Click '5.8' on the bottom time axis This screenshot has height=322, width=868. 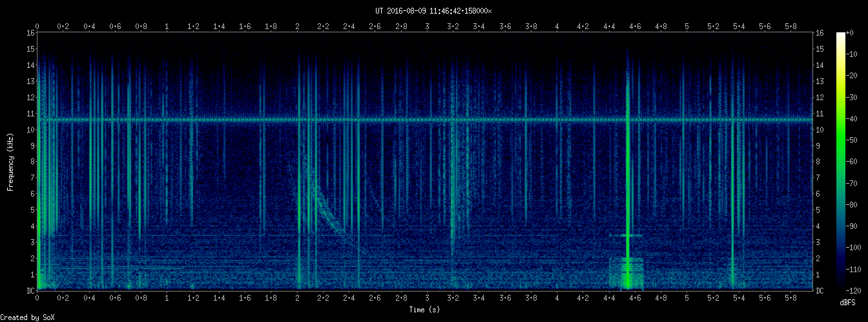pyautogui.click(x=790, y=298)
